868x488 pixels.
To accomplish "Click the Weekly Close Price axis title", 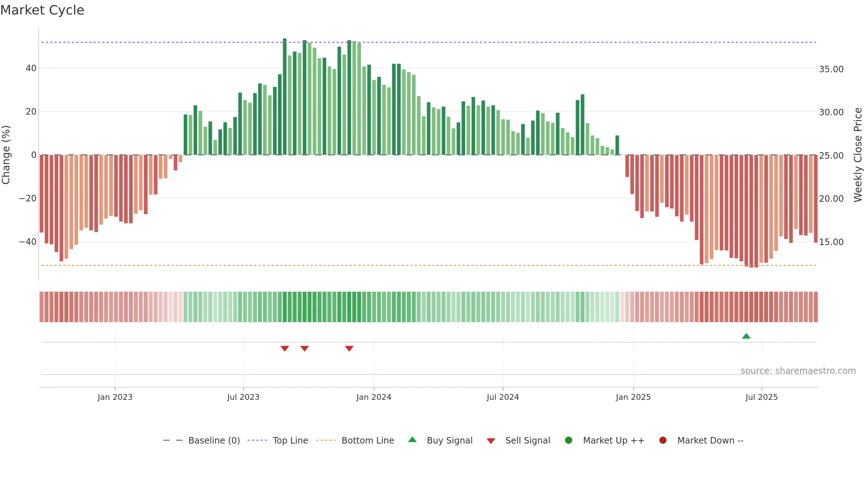I will 858,155.
